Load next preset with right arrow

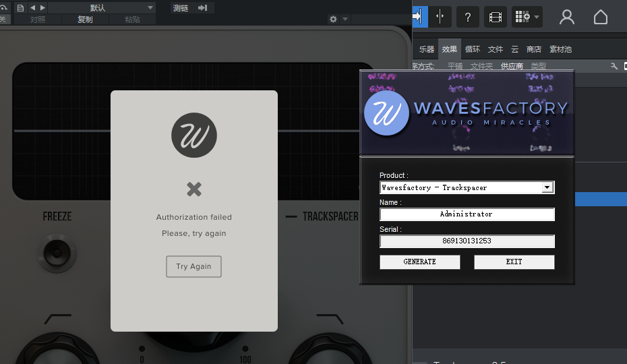(42, 7)
